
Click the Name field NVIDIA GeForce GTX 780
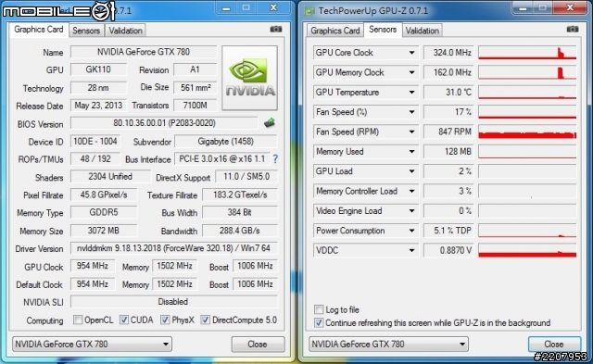tap(144, 52)
